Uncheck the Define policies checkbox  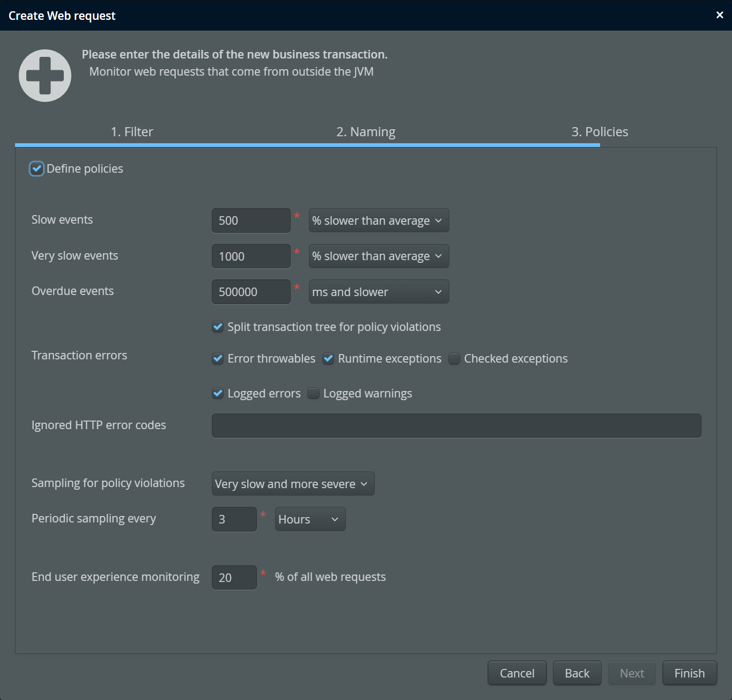[x=36, y=169]
